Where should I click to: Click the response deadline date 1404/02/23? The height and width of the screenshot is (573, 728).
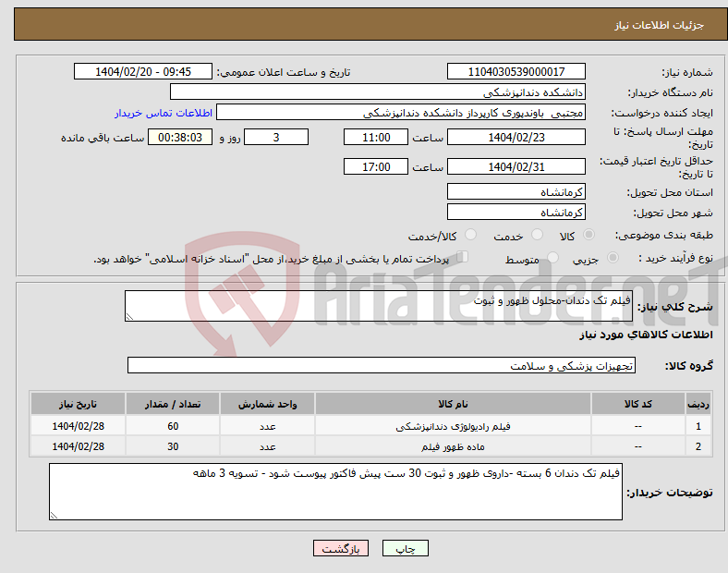click(x=516, y=137)
